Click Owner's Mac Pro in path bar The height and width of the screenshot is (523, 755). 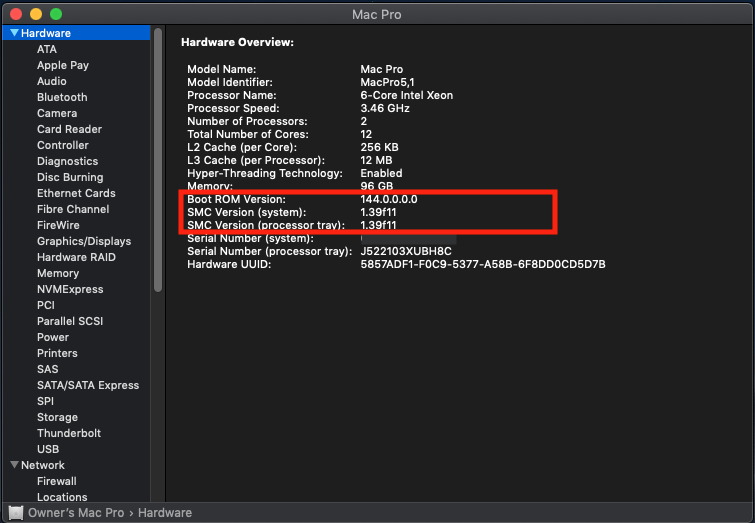click(76, 512)
